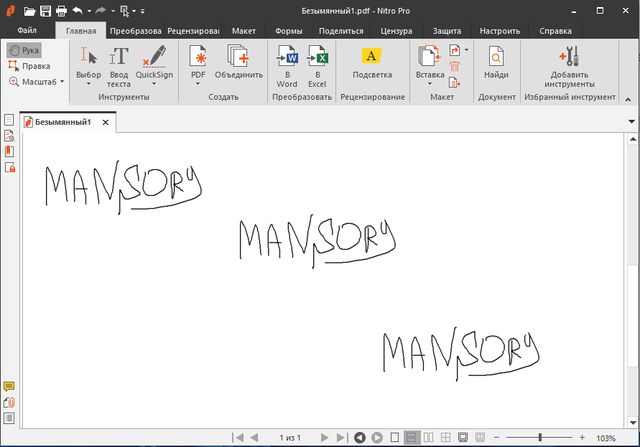Expand the Масштаб zoom dropdown
Image resolution: width=640 pixels, height=447 pixels.
(x=62, y=82)
